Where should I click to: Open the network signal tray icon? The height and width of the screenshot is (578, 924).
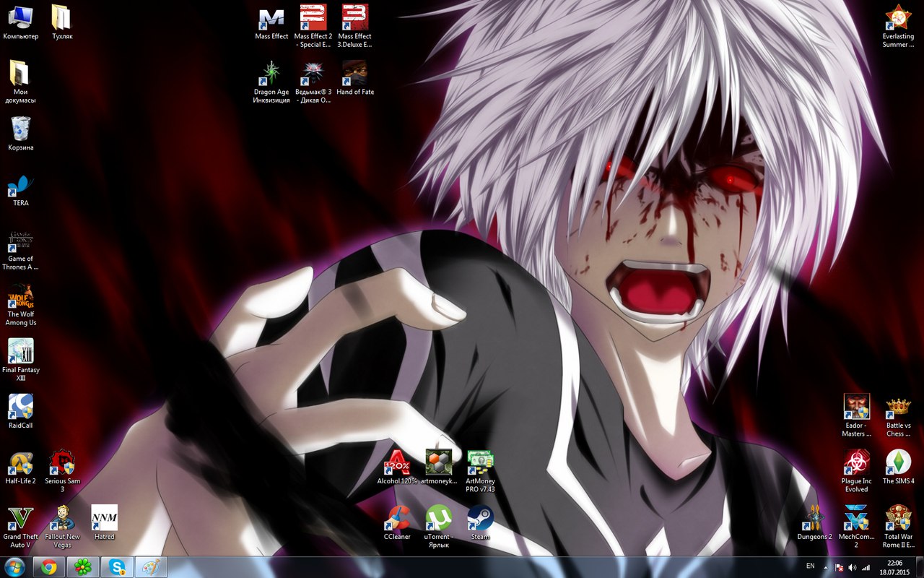coord(866,567)
